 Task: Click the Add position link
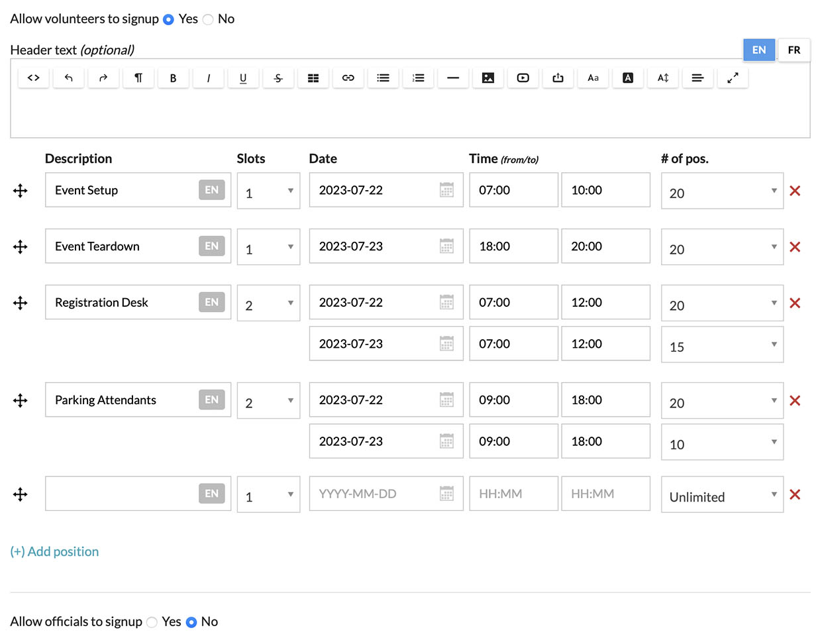[x=54, y=552]
